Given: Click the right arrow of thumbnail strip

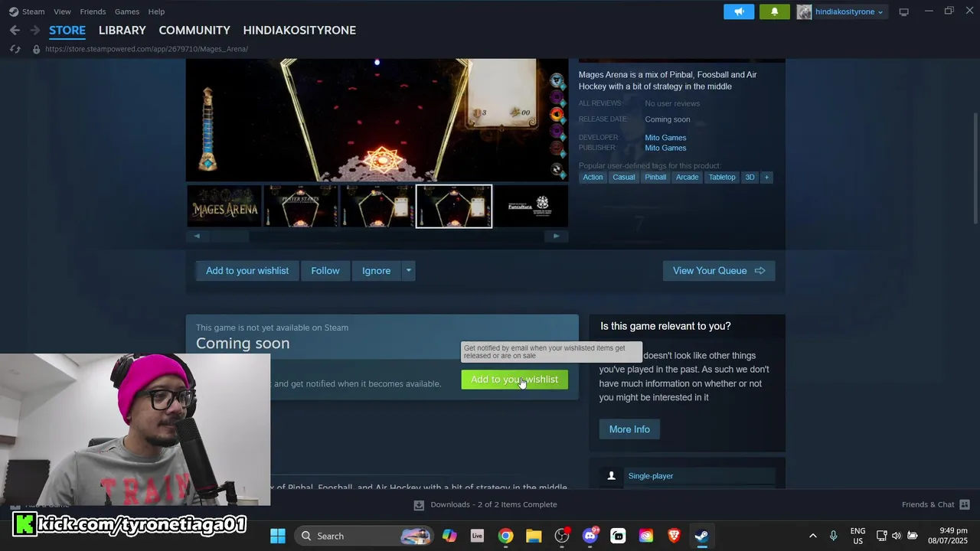Looking at the screenshot, I should click(x=557, y=236).
